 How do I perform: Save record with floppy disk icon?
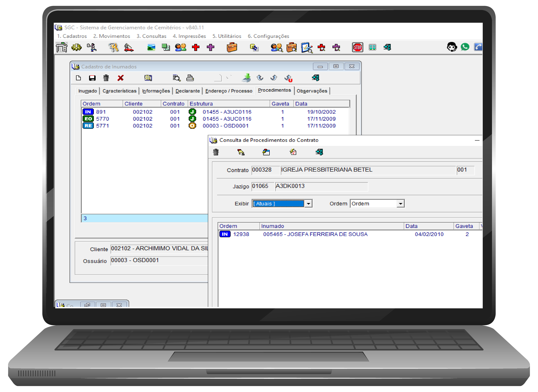92,78
